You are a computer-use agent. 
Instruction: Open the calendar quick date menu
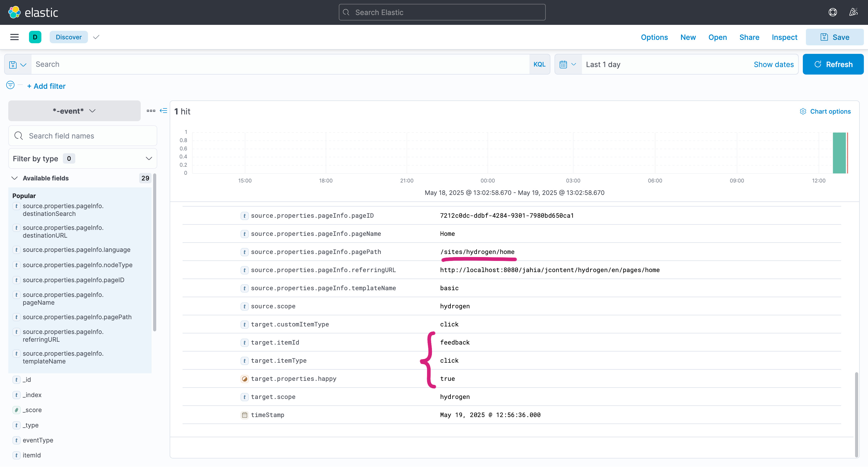(568, 64)
